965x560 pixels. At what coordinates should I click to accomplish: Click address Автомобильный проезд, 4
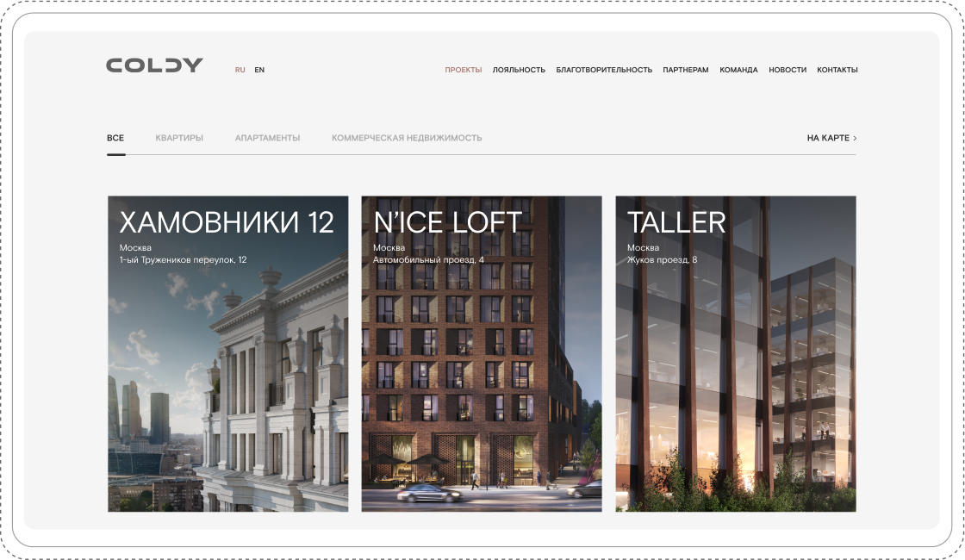pyautogui.click(x=428, y=260)
